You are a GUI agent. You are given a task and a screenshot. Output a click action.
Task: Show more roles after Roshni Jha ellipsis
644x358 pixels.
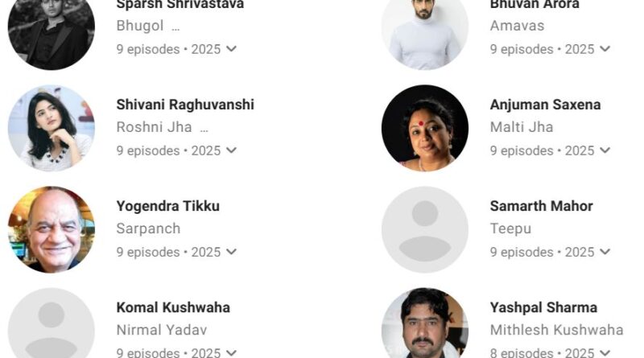[x=204, y=130]
